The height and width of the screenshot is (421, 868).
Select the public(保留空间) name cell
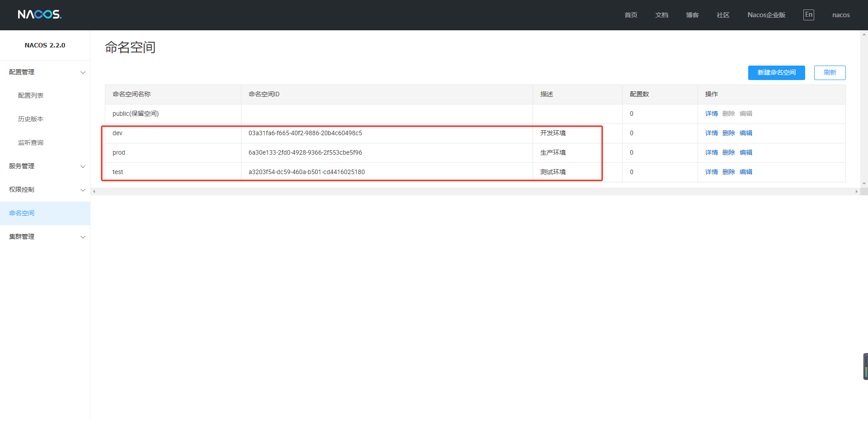pyautogui.click(x=173, y=114)
